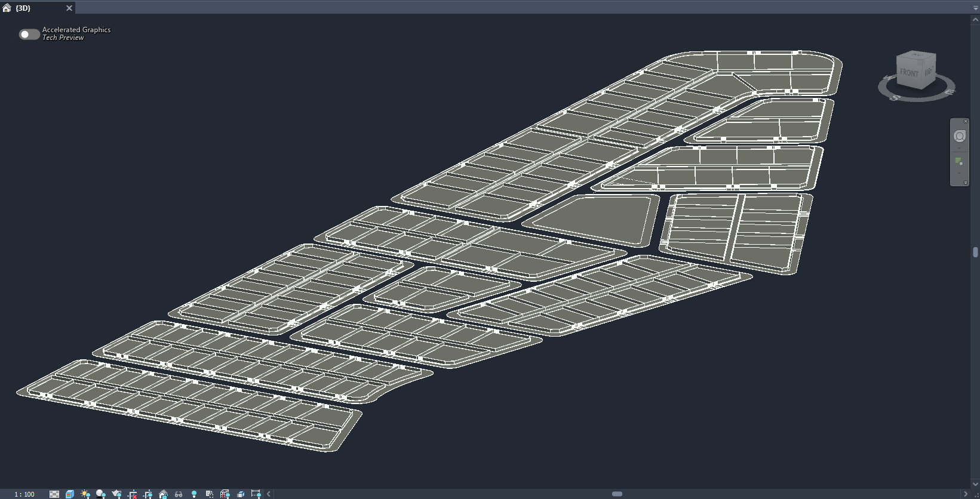The height and width of the screenshot is (499, 980).
Task: Collapse view control bar with chevron arrow
Action: (269, 494)
